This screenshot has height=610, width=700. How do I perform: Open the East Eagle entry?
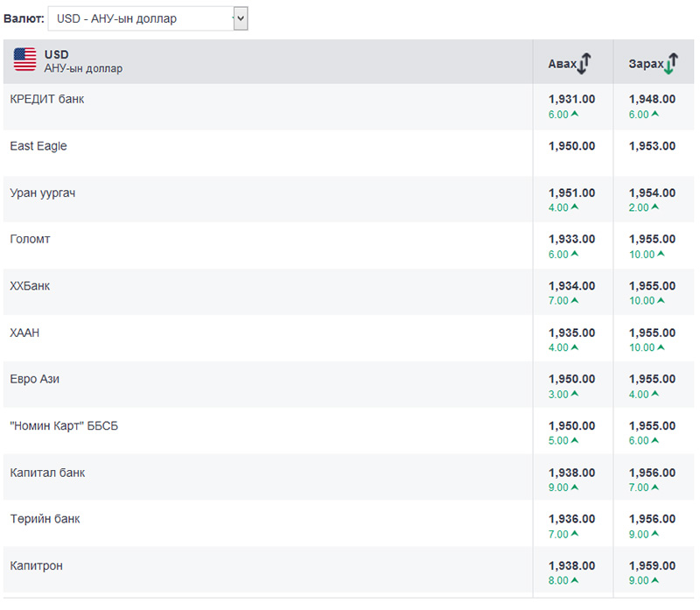coord(38,146)
